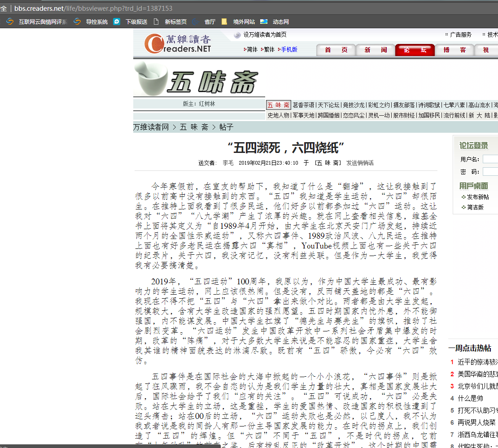This screenshot has height=448, width=498.
Task: Switch to 繁体 Chinese version
Action: tap(269, 49)
